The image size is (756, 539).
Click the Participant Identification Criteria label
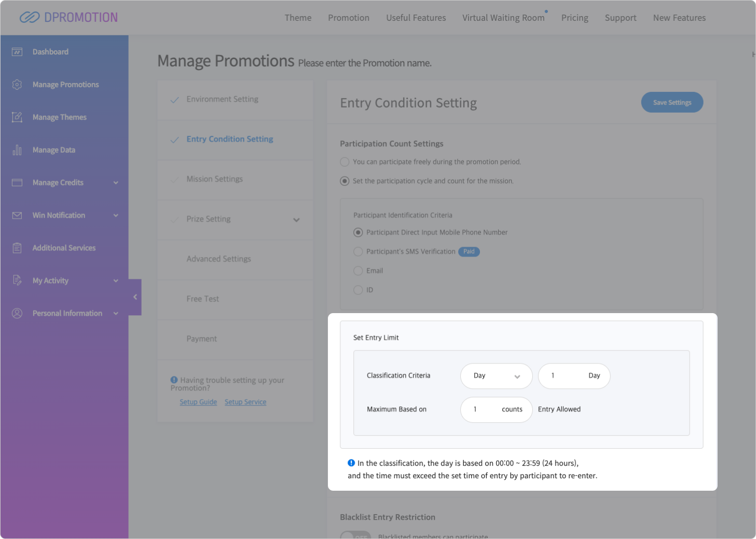point(403,215)
